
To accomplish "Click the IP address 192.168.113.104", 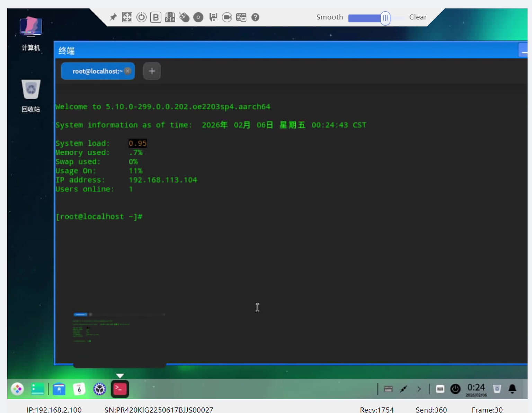I will click(163, 180).
